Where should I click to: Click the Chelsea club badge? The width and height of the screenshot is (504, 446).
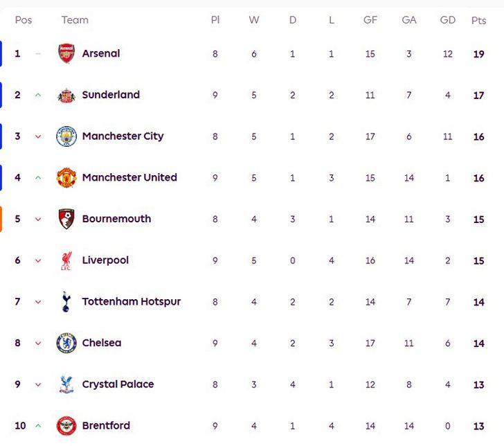pyautogui.click(x=66, y=343)
